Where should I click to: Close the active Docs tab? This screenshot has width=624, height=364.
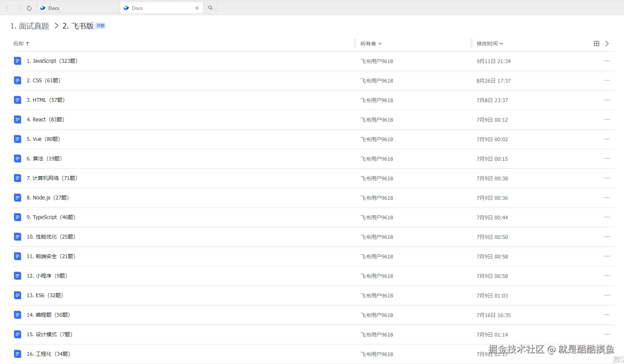click(x=197, y=8)
